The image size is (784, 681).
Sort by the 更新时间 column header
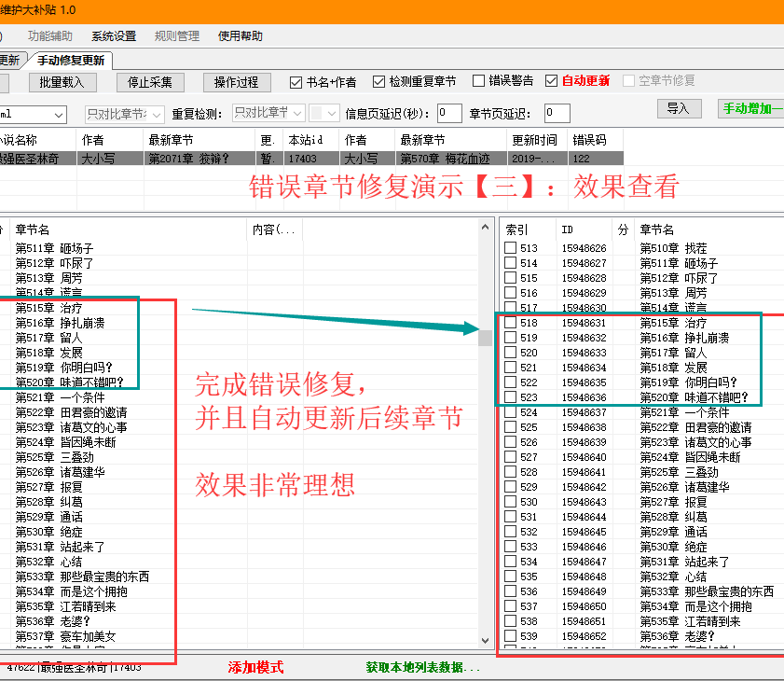coord(535,140)
